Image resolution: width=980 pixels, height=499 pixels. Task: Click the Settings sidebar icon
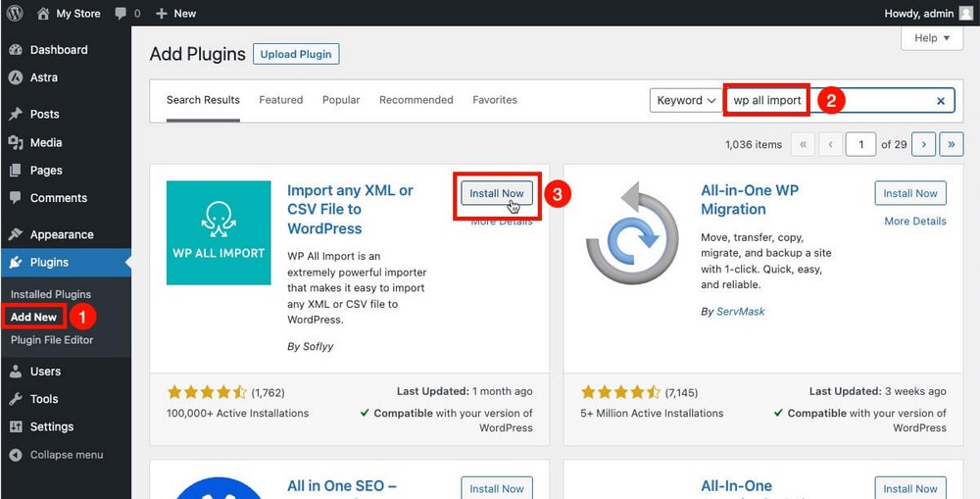(16, 426)
